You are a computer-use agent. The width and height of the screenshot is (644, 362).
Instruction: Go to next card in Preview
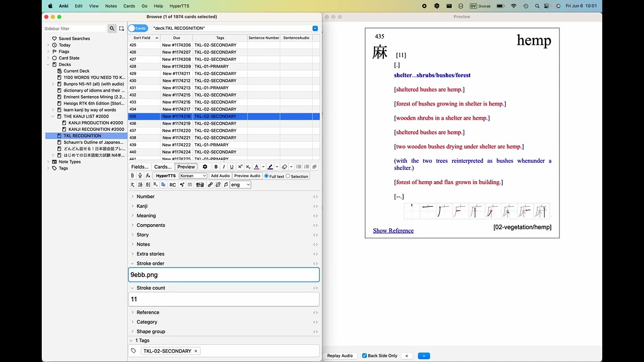point(424,355)
